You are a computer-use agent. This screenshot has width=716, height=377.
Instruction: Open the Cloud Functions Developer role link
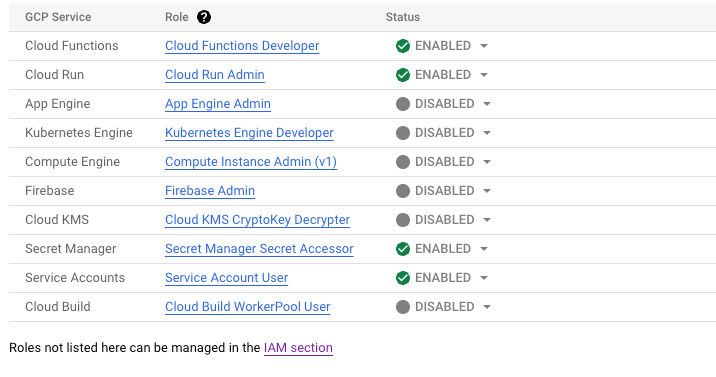click(242, 46)
